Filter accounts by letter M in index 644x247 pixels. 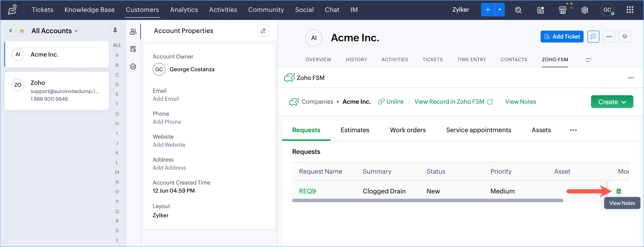pyautogui.click(x=117, y=172)
